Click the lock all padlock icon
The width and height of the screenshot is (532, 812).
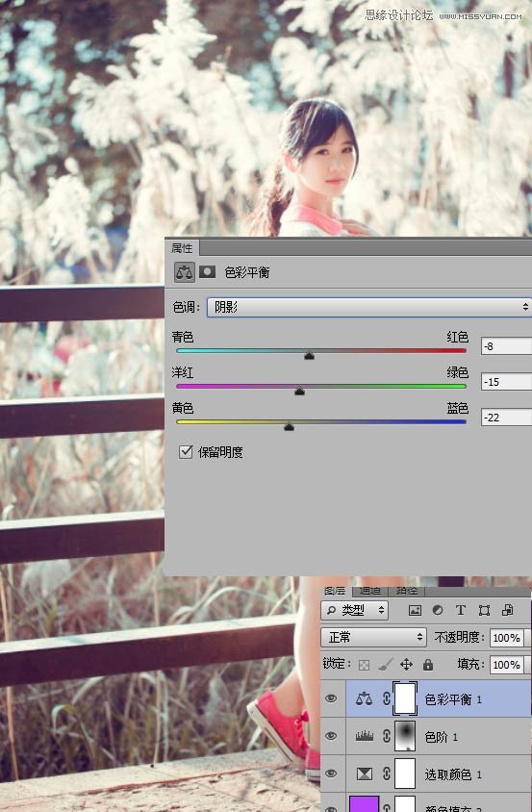[428, 664]
